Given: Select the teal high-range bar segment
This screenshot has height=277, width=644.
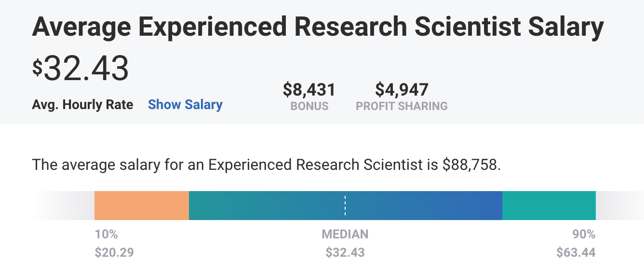Looking at the screenshot, I should [549, 206].
